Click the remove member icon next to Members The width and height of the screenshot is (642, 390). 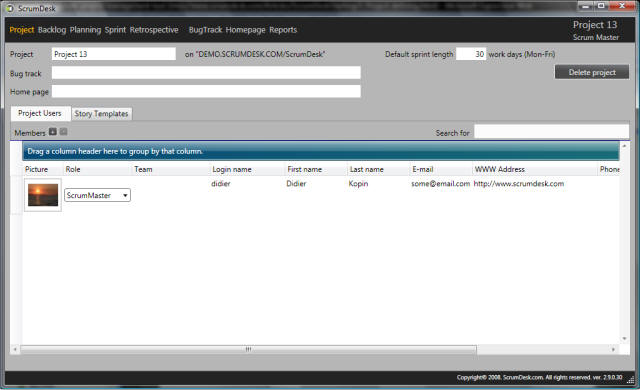click(x=63, y=132)
